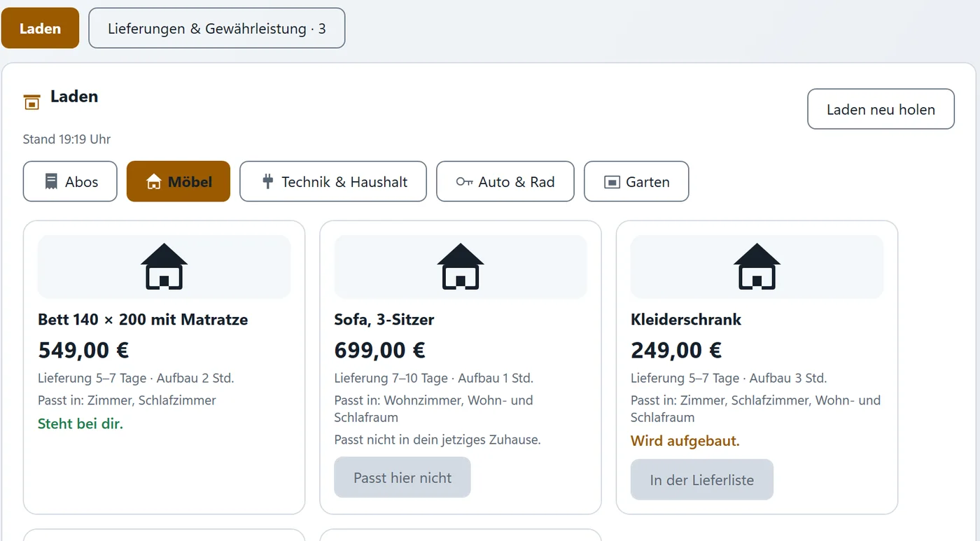Click the house icon on Bett card
The width and height of the screenshot is (980, 541).
pyautogui.click(x=164, y=267)
